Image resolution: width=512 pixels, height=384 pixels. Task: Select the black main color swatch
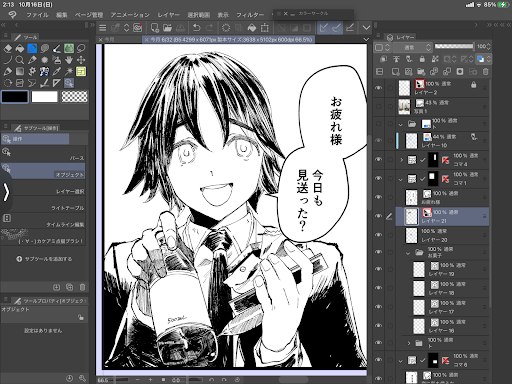[x=15, y=97]
